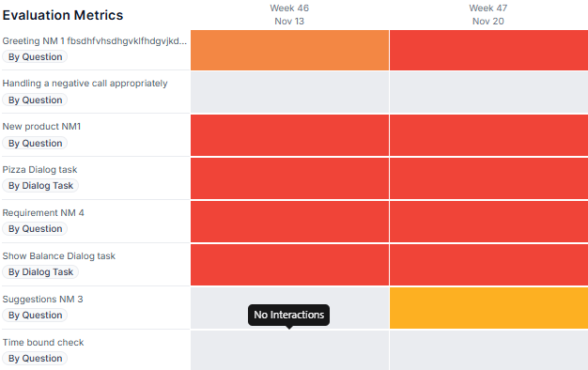Open the Handling a negative call appropriately metric
588x370 pixels.
pos(85,84)
